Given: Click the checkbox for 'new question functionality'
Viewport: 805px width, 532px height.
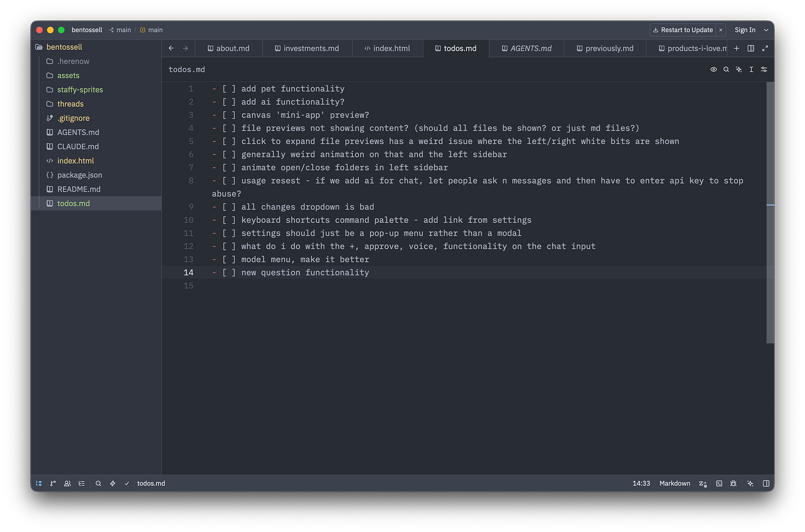Looking at the screenshot, I should point(229,273).
